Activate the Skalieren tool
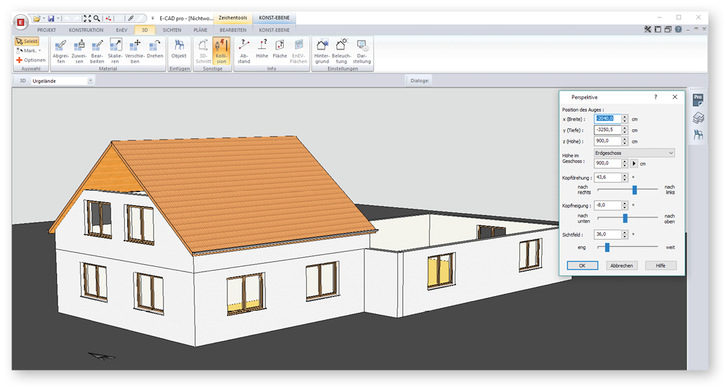This screenshot has height=390, width=728. [x=115, y=51]
